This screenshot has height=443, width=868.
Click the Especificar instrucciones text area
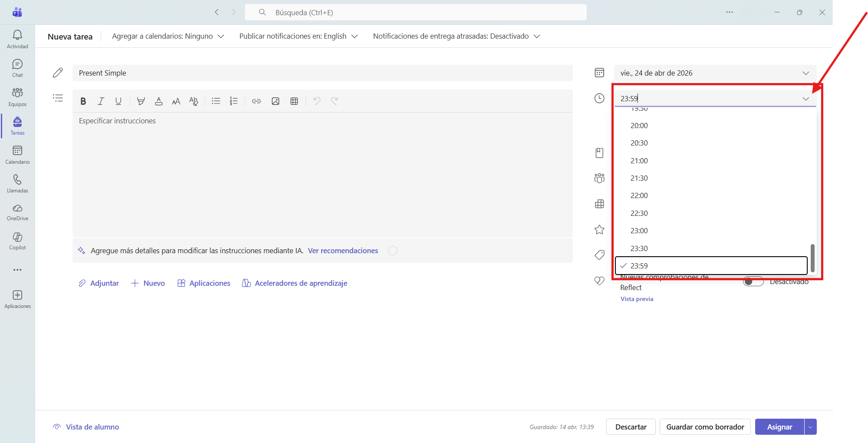[322, 175]
